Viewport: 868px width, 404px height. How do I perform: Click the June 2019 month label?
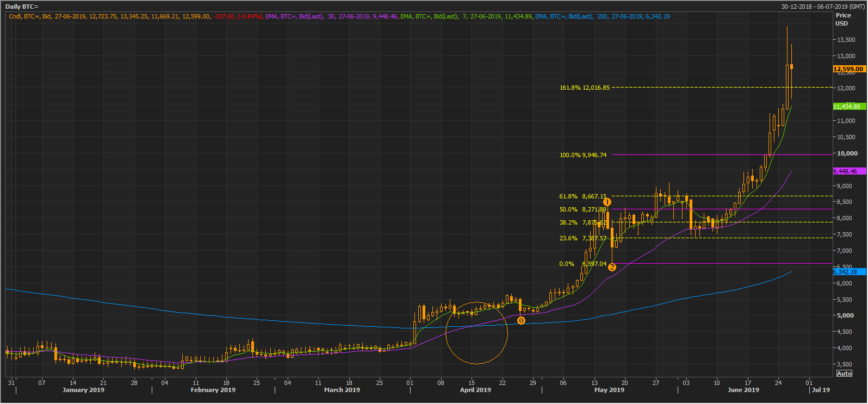click(743, 390)
